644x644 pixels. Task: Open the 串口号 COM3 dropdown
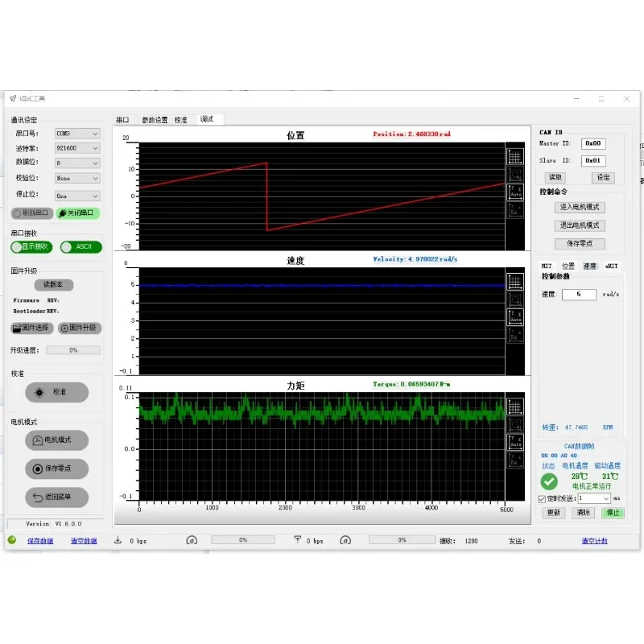click(x=77, y=134)
